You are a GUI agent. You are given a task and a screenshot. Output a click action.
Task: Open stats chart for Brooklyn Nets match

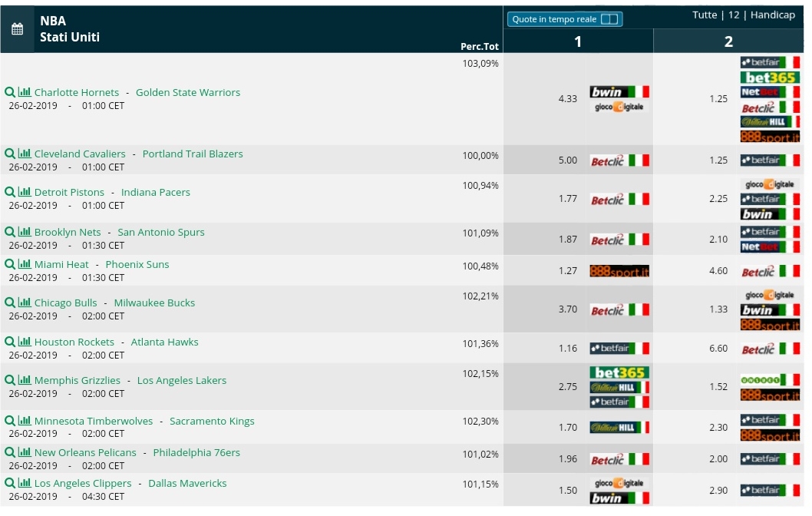pos(25,232)
